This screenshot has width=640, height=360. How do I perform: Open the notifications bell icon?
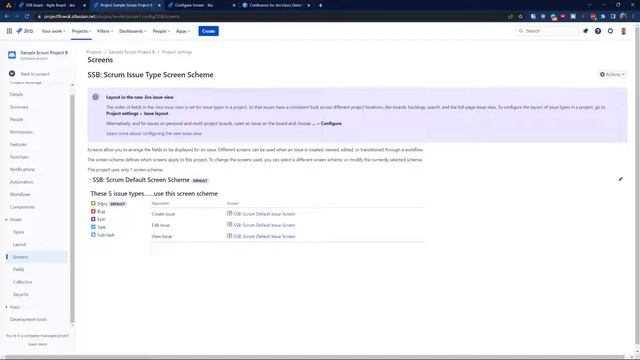pos(585,31)
